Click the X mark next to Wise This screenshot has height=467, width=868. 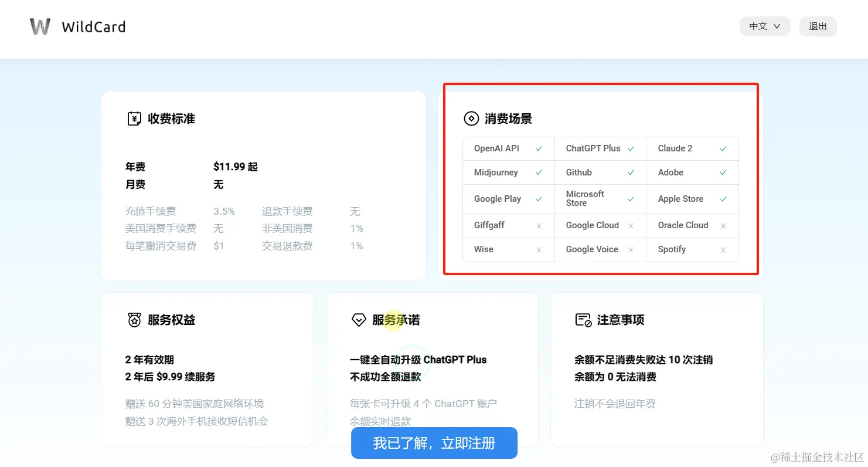point(539,250)
